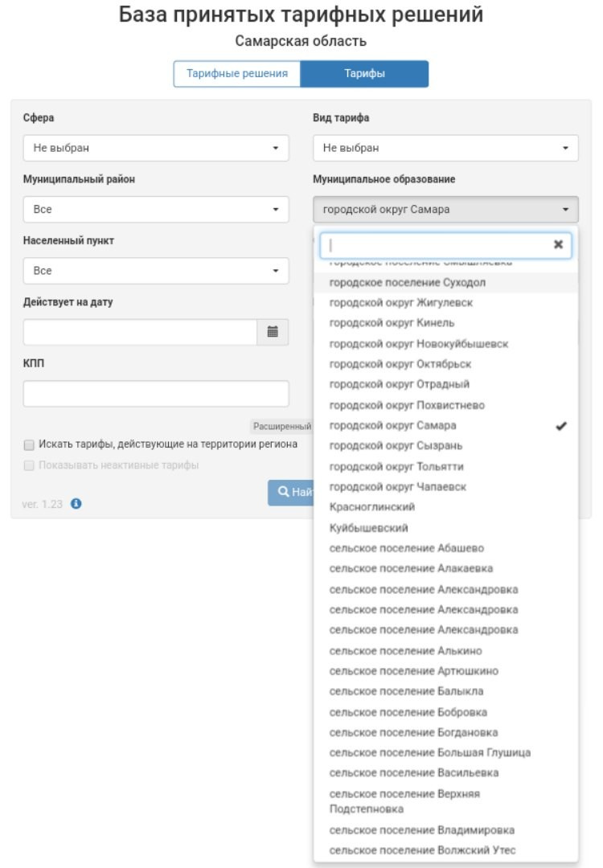Collapse the Муниципальное образование dropdown
Image resolution: width=603 pixels, height=868 pixels.
445,210
